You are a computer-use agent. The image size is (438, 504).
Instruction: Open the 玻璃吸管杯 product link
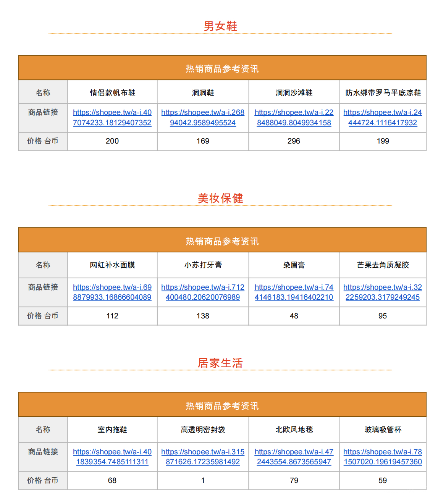(382, 457)
